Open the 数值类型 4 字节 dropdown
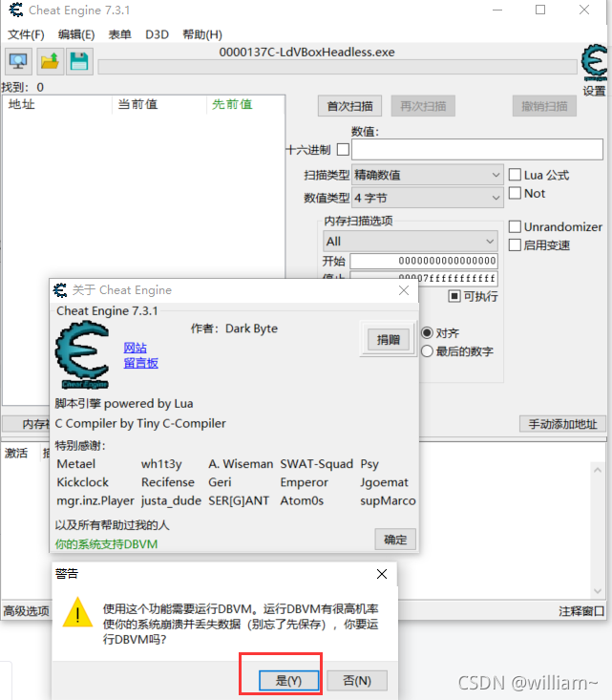 point(428,198)
